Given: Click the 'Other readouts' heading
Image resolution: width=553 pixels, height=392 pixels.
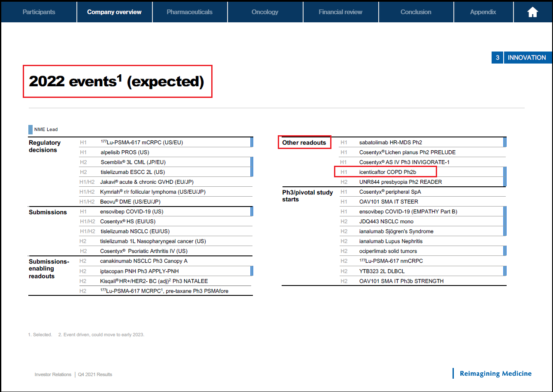Looking at the screenshot, I should point(304,143).
